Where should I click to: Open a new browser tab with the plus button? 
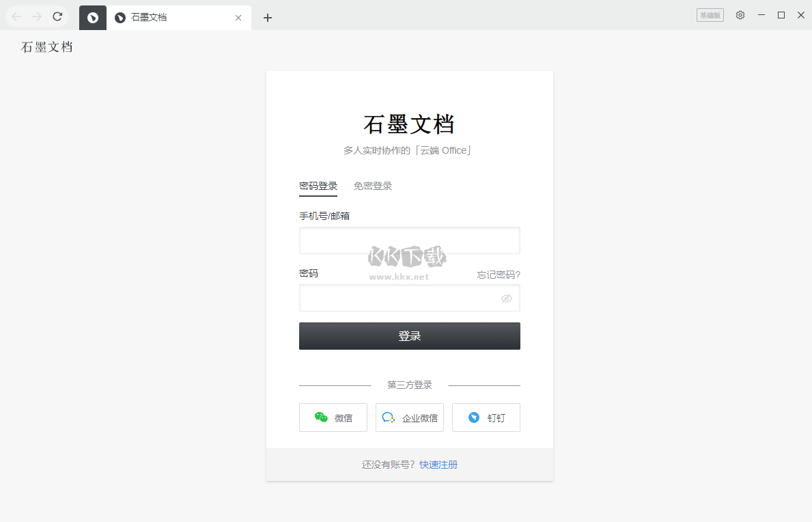click(267, 18)
